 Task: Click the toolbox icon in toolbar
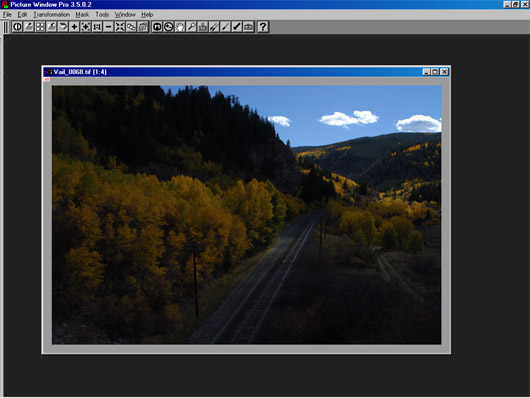point(248,27)
